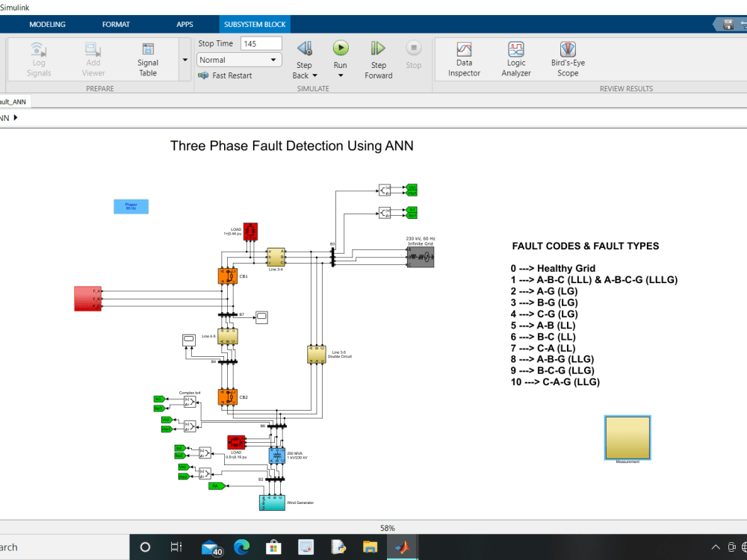Viewport: 747px width, 560px height.
Task: Click the Save icon in the quick access toolbar
Action: (x=728, y=25)
